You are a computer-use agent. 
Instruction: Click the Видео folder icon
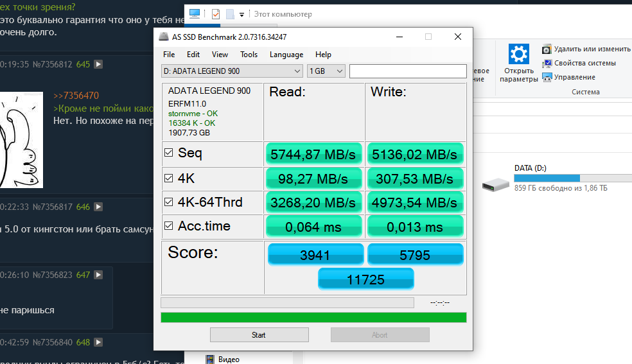click(x=209, y=359)
